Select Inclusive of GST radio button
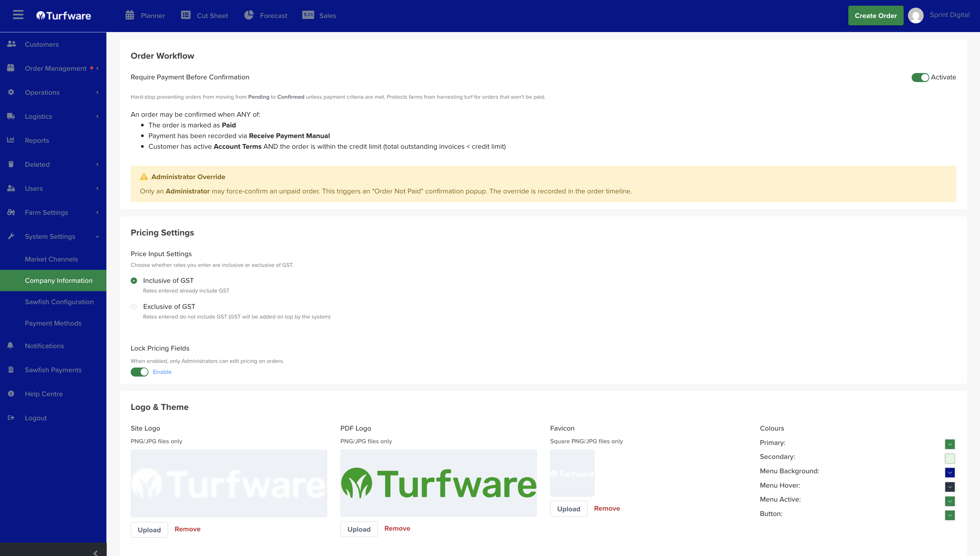Viewport: 980px width, 556px height. 134,281
